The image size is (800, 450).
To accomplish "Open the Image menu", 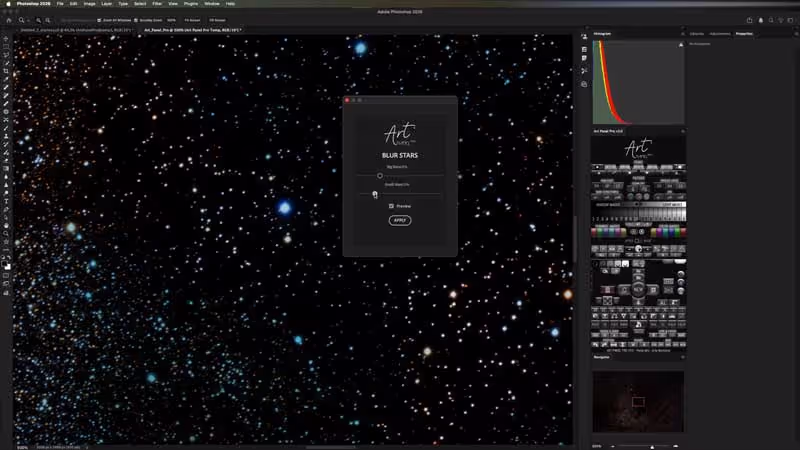I will [89, 4].
